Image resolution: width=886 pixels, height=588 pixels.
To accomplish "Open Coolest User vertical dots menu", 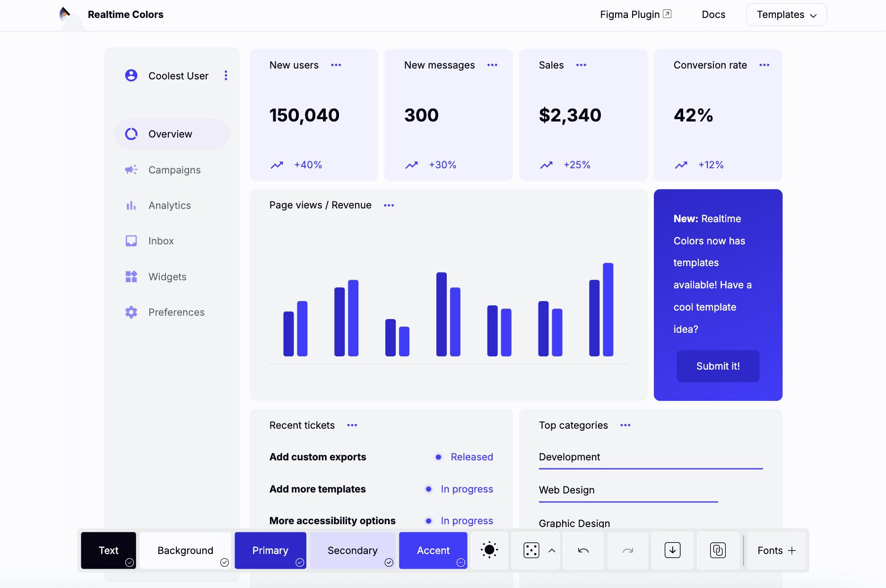I will tap(226, 76).
